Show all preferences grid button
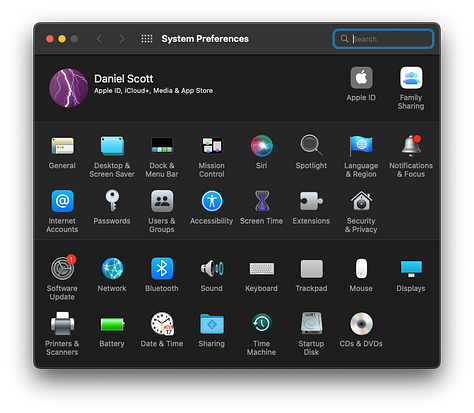Screen dimensions: 474x413 coord(147,39)
